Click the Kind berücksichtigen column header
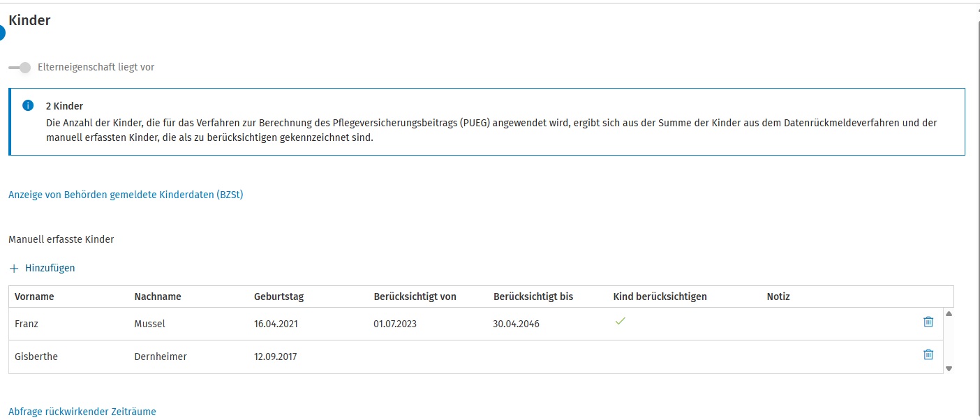980x420 pixels. pos(660,297)
